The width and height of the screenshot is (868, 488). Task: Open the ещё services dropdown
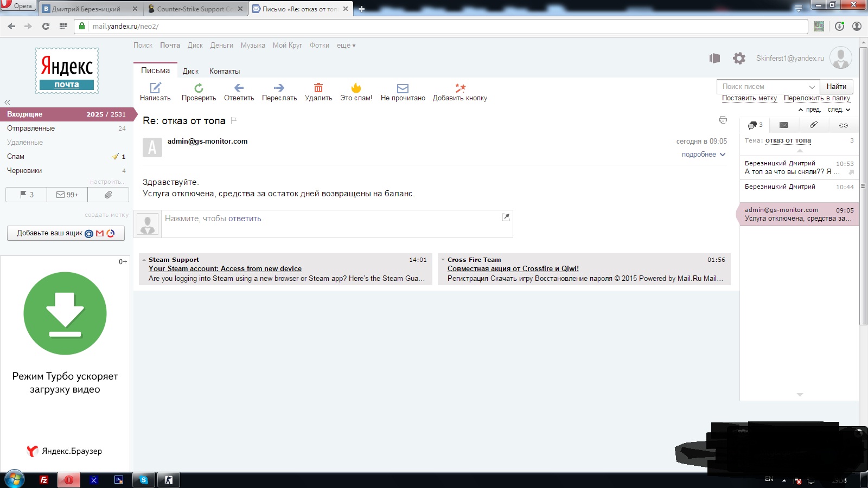346,46
